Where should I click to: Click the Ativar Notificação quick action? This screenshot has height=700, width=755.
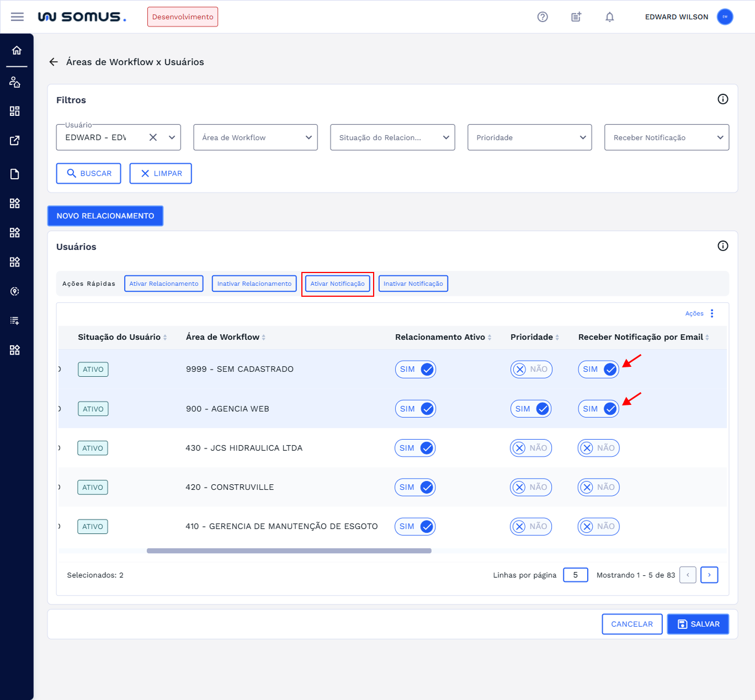click(337, 284)
